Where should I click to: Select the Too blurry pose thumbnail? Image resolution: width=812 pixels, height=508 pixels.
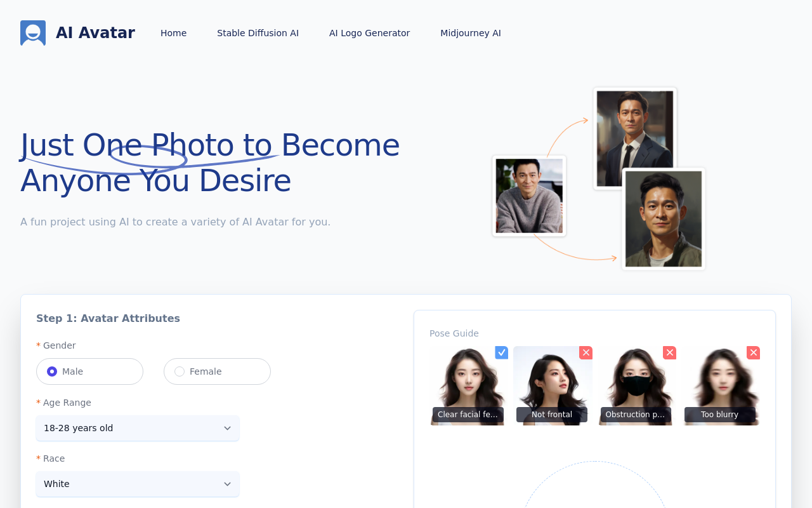(720, 385)
